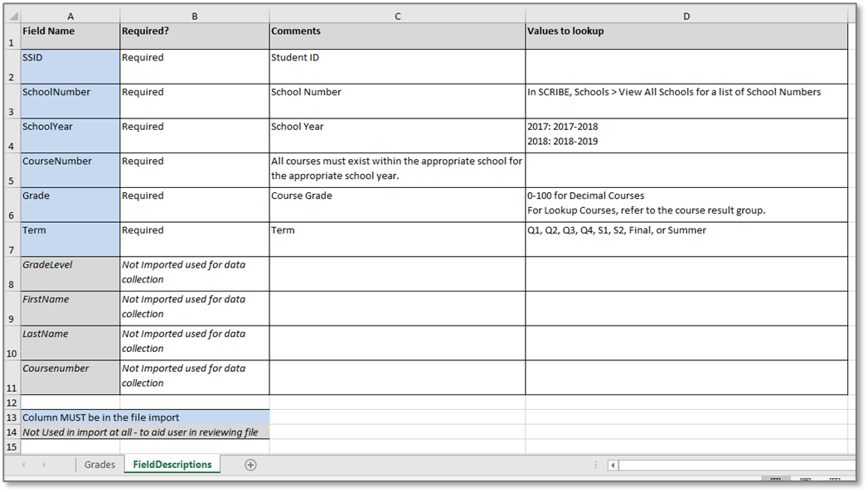Click 'Not Imported' cell in GradeLevel row
Viewport: 868px width, 492px height.
coord(195,274)
